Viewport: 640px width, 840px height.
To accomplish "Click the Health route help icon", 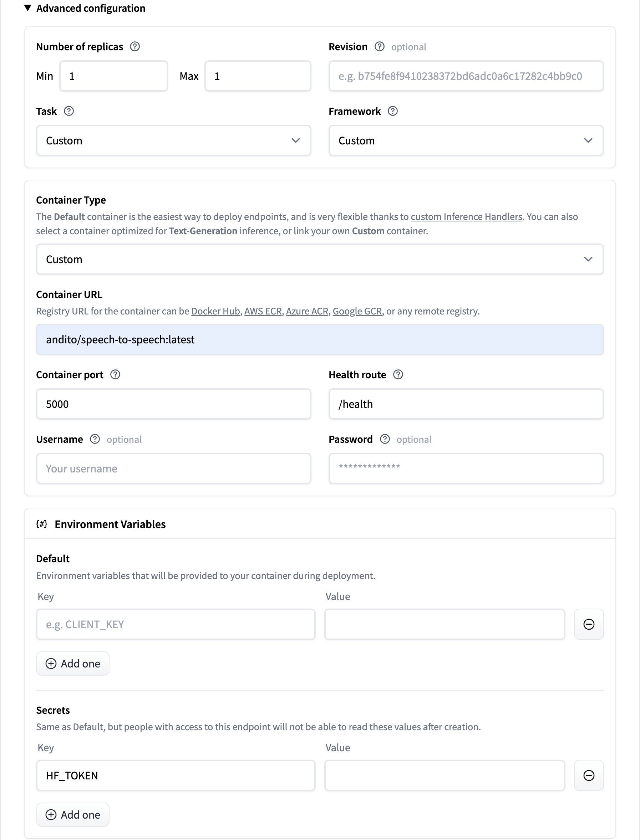I will (398, 375).
